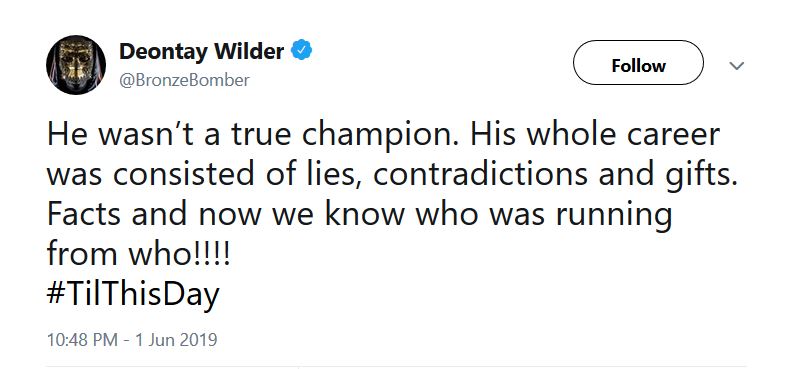
Task: Click the word 'contradictions' in the tweet
Action: [x=481, y=175]
